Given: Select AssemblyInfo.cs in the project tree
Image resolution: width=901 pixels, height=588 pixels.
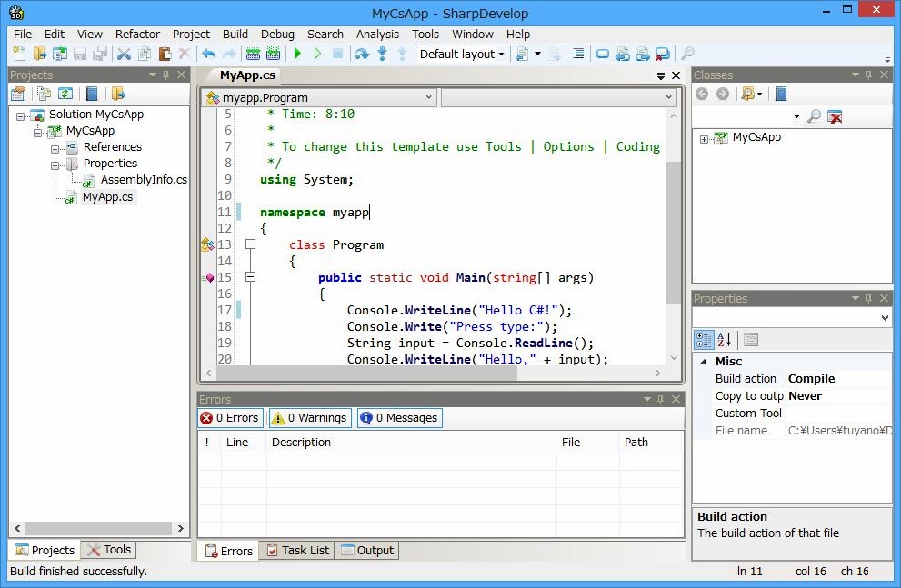Looking at the screenshot, I should (x=143, y=180).
